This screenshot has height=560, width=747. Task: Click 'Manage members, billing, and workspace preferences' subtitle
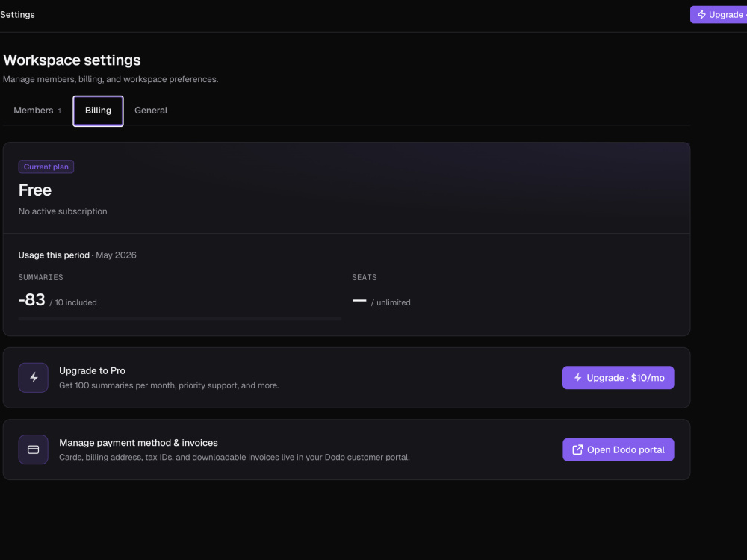tap(111, 80)
